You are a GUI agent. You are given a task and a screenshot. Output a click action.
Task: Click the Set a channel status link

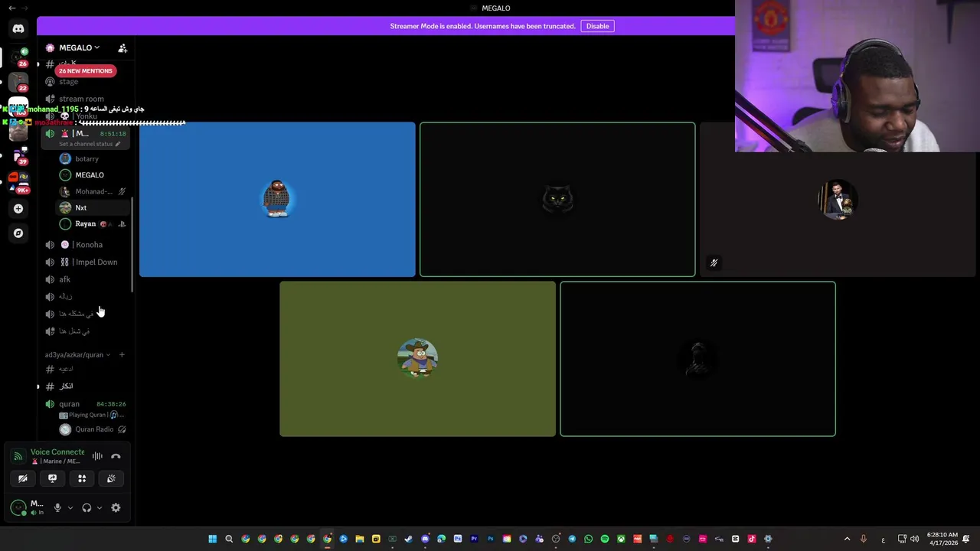(x=89, y=144)
